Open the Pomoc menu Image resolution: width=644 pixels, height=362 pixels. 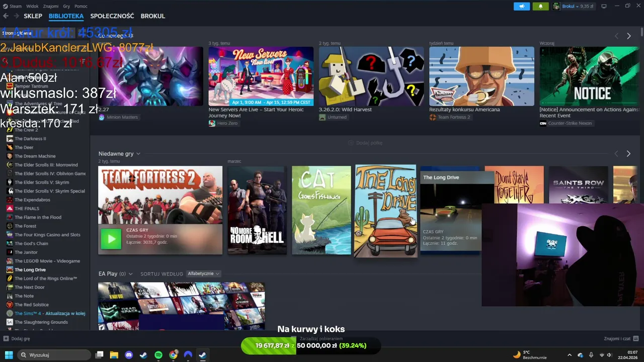[80, 6]
